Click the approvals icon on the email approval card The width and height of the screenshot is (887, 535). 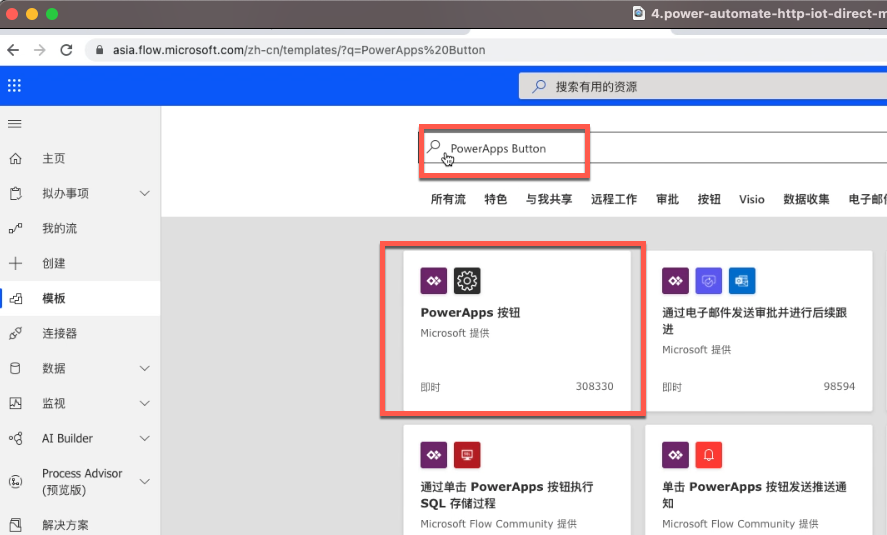[x=708, y=281]
